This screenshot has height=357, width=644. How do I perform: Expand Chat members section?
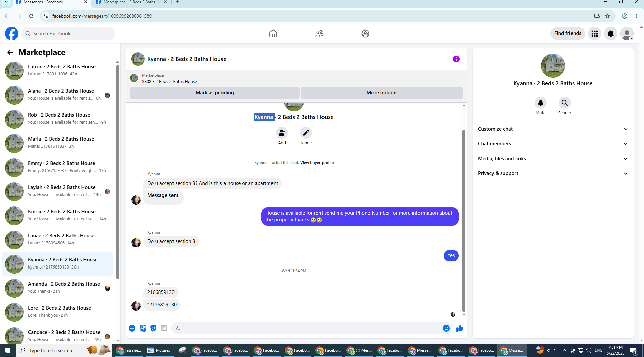coord(553,144)
